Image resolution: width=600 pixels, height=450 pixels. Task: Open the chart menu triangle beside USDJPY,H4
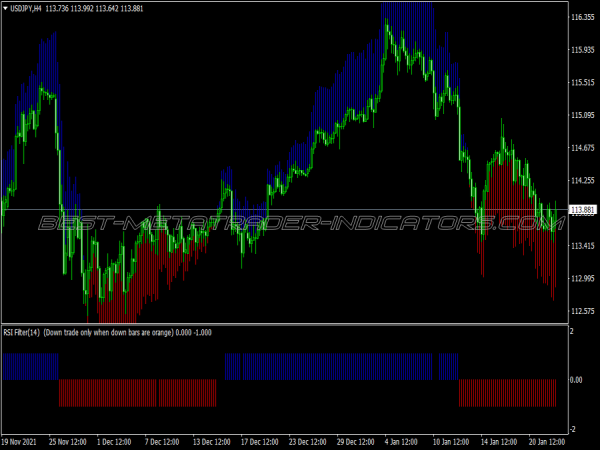[5, 8]
